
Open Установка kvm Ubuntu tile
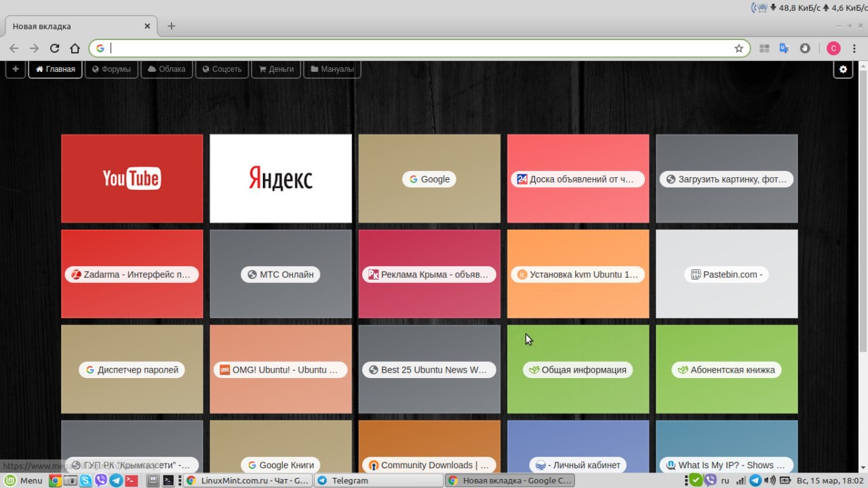578,274
